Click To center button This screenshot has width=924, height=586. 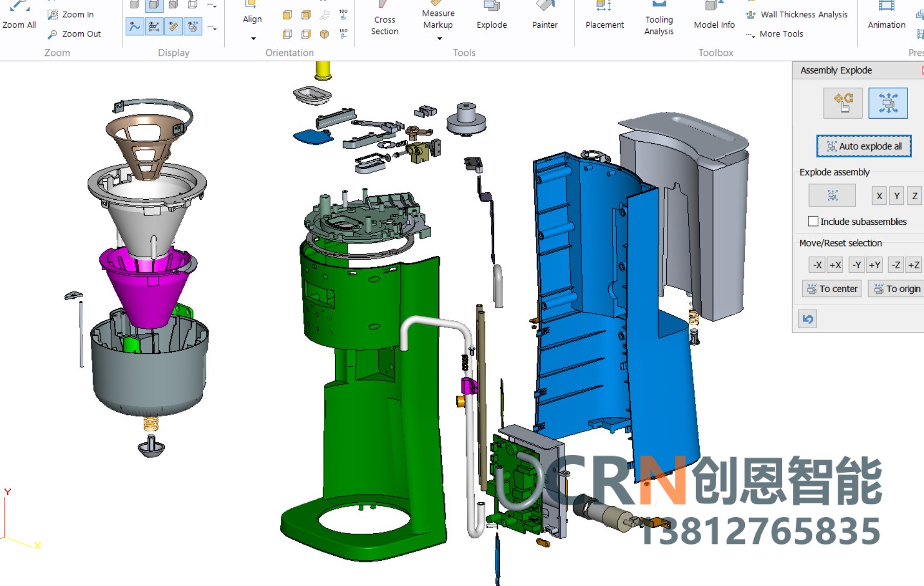(x=832, y=289)
